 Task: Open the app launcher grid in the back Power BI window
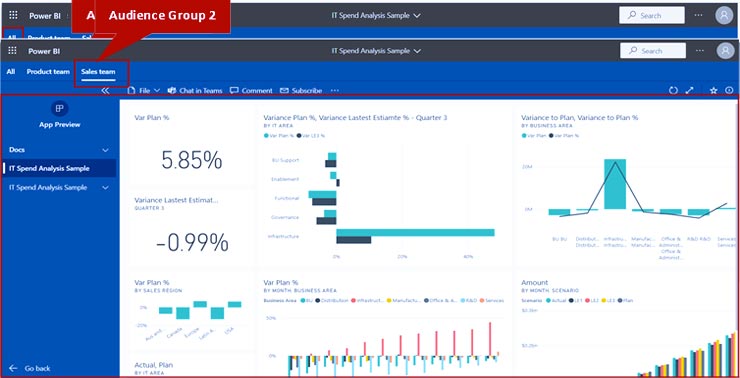[13, 15]
